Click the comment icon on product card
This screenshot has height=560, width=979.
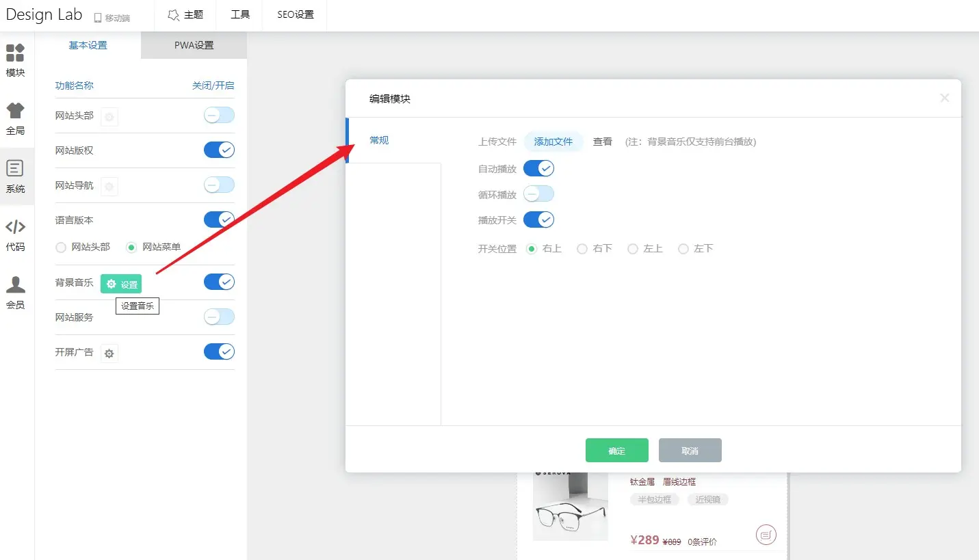[x=766, y=534]
